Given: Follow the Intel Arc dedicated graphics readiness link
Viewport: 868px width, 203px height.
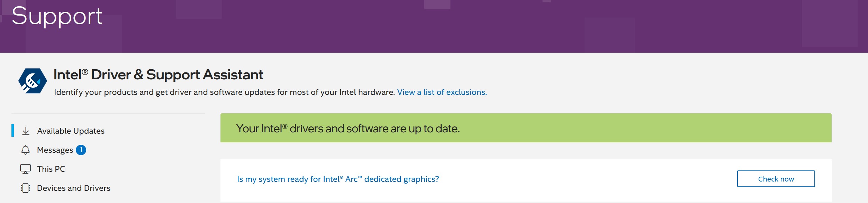Looking at the screenshot, I should click(338, 179).
